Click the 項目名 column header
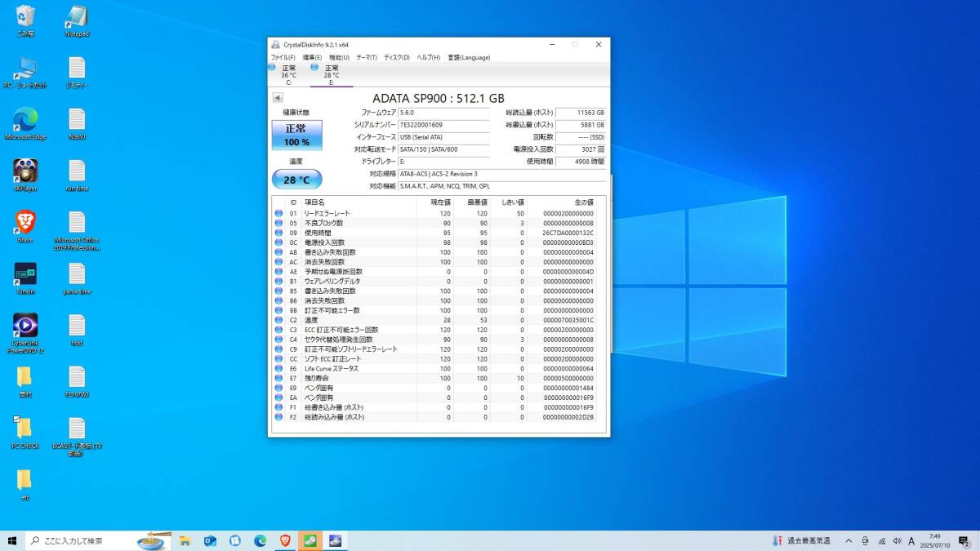 359,202
